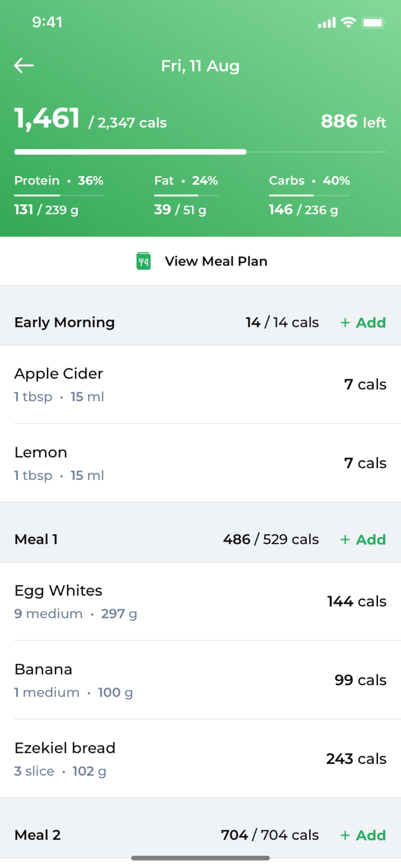The width and height of the screenshot is (401, 868).
Task: Add food to Meal 1
Action: pyautogui.click(x=363, y=539)
